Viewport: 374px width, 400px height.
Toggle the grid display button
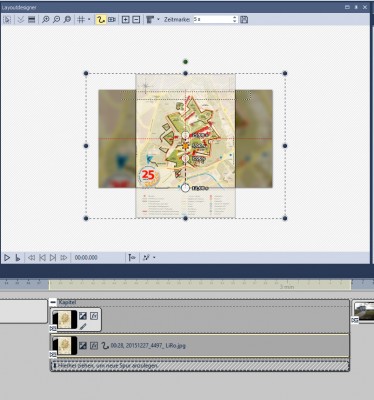click(x=81, y=20)
